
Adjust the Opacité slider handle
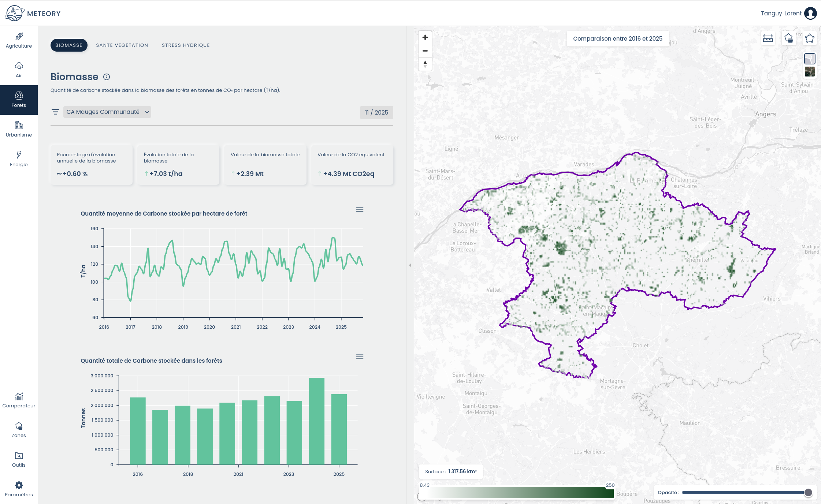[808, 493]
